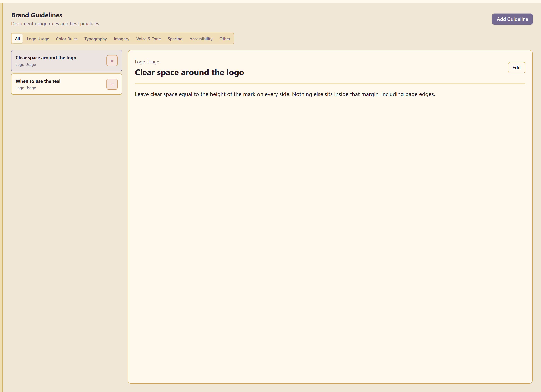The width and height of the screenshot is (541, 392).
Task: Click the Brand Guidelines heading
Action: [x=37, y=15]
